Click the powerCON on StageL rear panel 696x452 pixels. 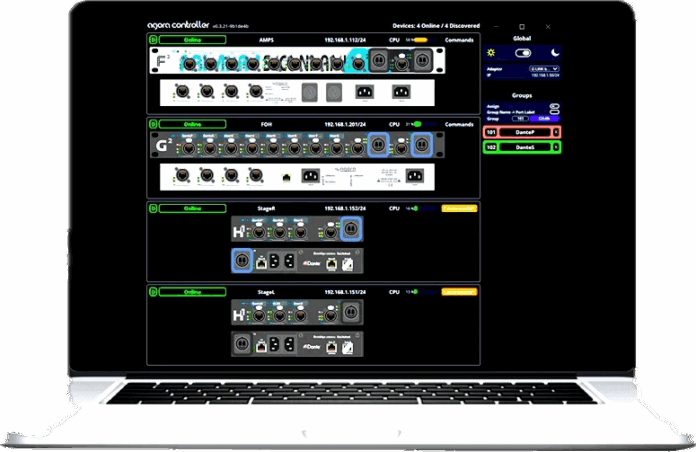point(242,344)
